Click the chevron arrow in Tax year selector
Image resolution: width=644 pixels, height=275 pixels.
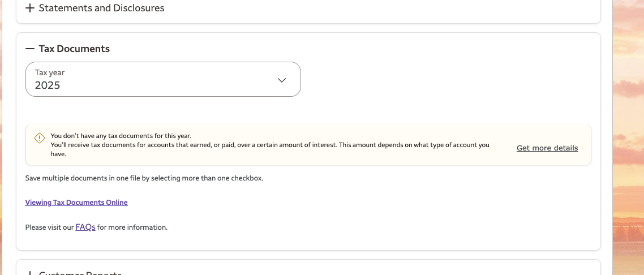(282, 80)
